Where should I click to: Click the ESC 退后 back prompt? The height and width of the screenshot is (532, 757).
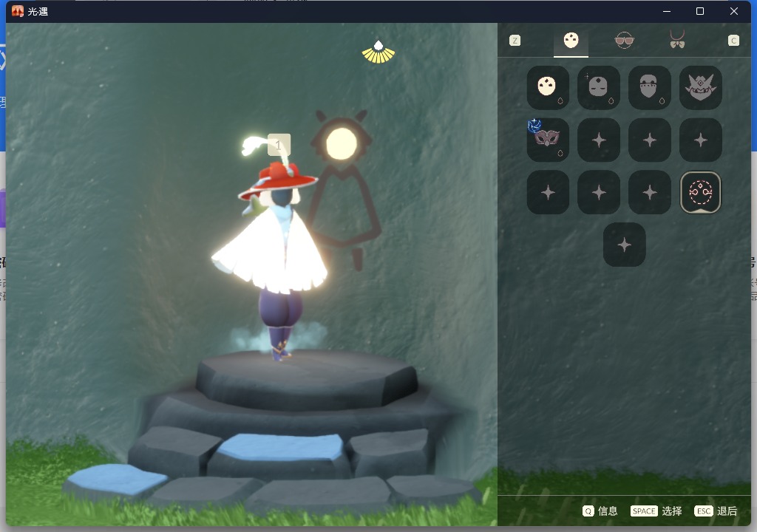[x=716, y=511]
